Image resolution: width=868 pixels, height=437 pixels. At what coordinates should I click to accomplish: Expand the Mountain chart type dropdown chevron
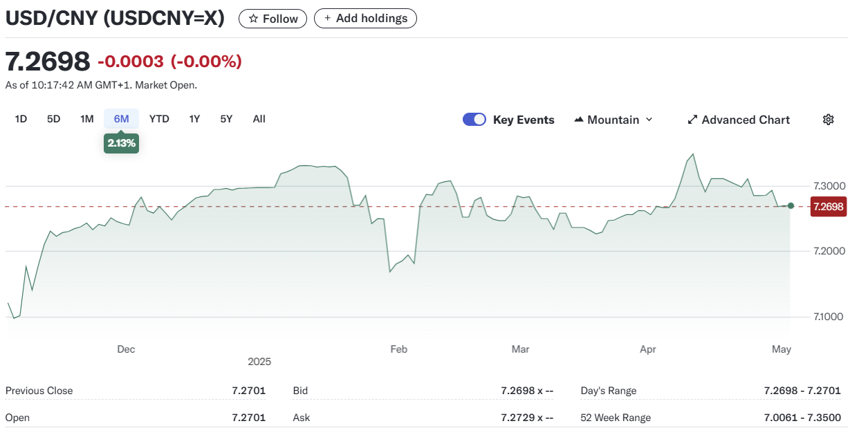point(649,120)
